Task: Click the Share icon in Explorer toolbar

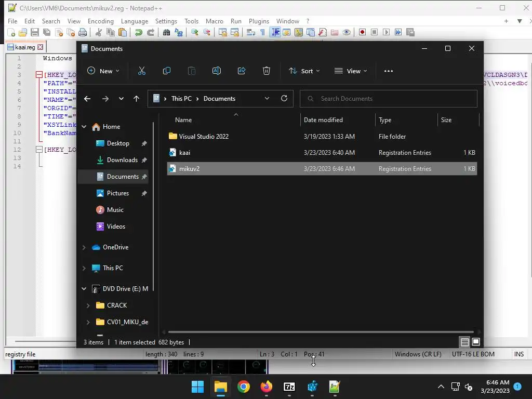Action: pyautogui.click(x=242, y=71)
